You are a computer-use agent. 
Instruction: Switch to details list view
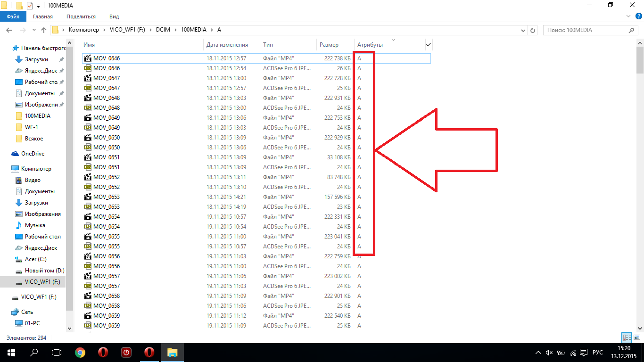click(627, 337)
